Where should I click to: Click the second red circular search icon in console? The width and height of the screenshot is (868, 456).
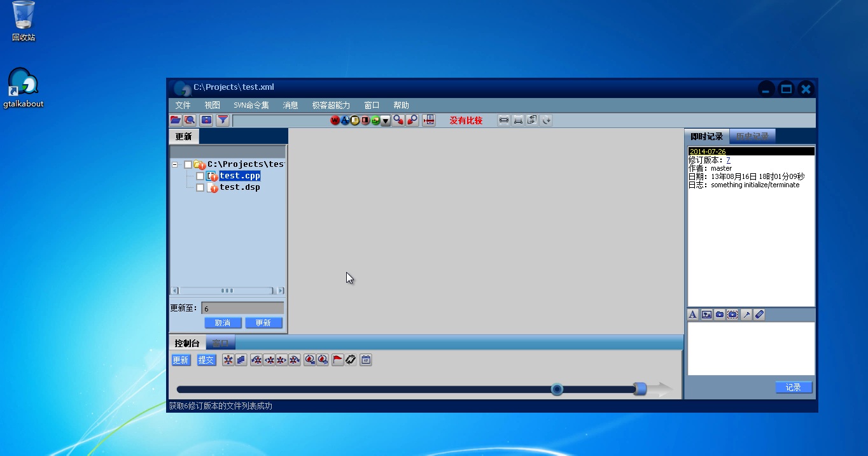(x=323, y=360)
